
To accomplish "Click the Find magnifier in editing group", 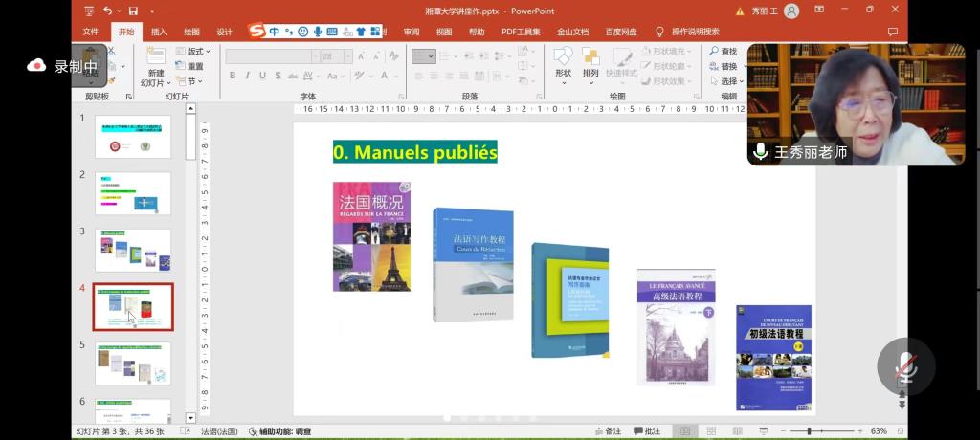I will pos(715,51).
